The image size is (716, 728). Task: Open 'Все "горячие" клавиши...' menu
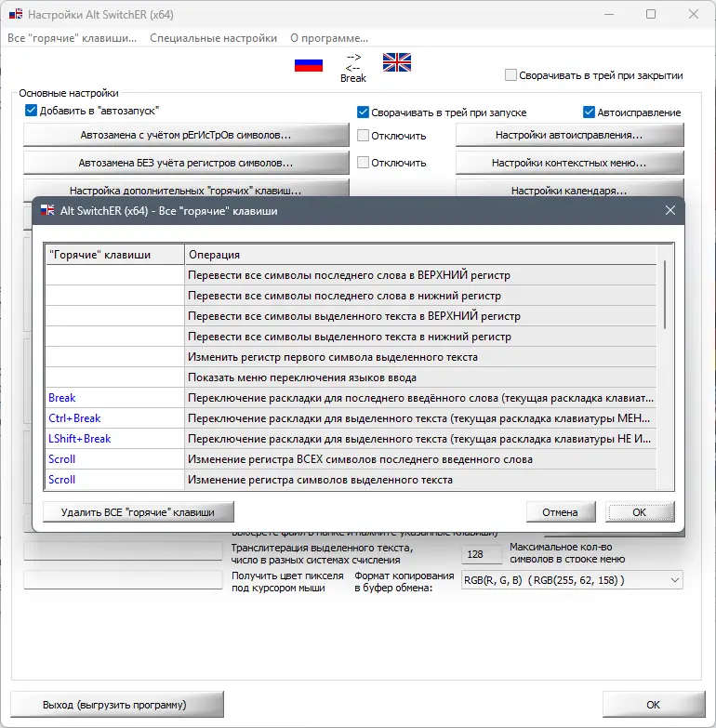72,38
